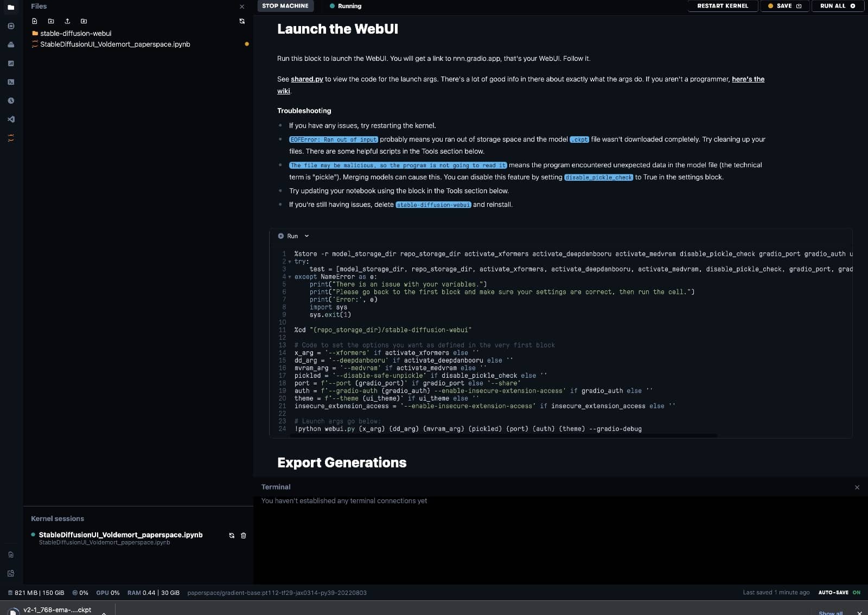Screen dimensions: 868x615
Task: Click the upload folder icon
Action: tap(84, 21)
